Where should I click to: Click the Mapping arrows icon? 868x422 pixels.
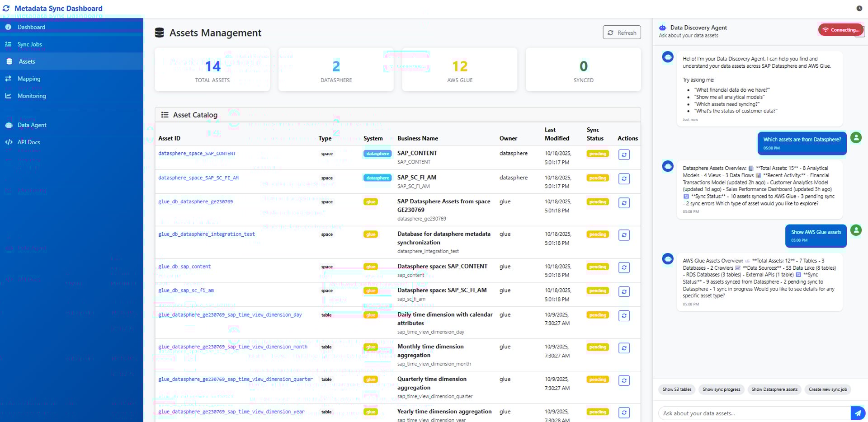pyautogui.click(x=8, y=79)
